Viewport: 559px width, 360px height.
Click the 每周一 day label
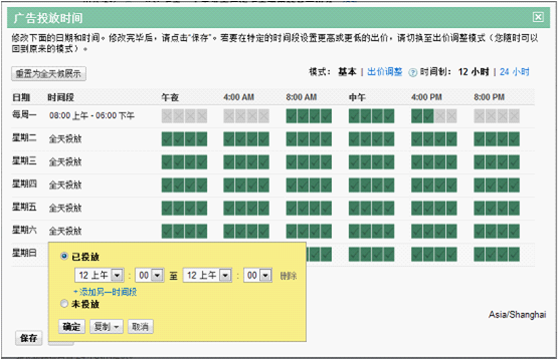point(24,114)
